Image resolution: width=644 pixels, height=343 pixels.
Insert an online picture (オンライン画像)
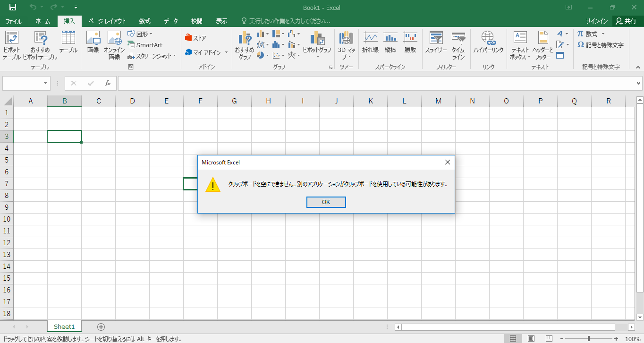tap(114, 45)
